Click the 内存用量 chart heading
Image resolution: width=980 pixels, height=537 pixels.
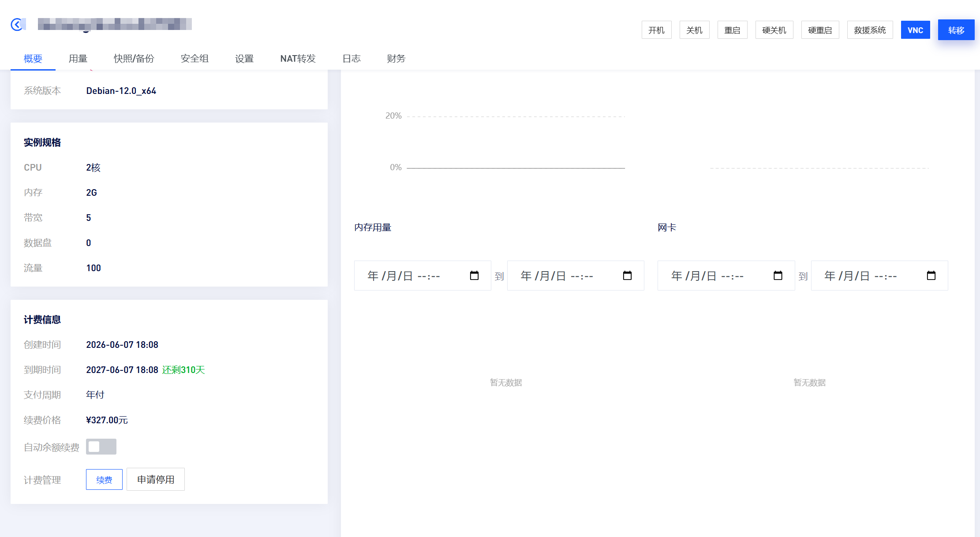coord(373,227)
